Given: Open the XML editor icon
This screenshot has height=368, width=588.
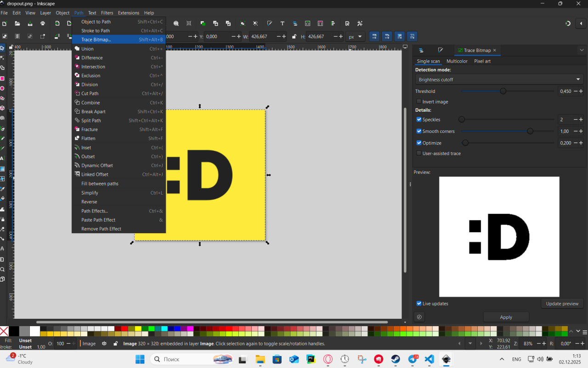Looking at the screenshot, I should [x=308, y=23].
